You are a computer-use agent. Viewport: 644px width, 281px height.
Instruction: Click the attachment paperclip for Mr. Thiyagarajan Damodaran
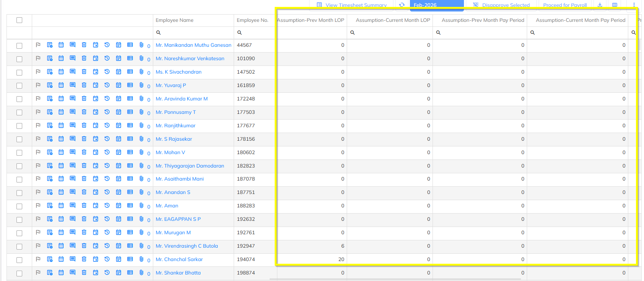141,166
